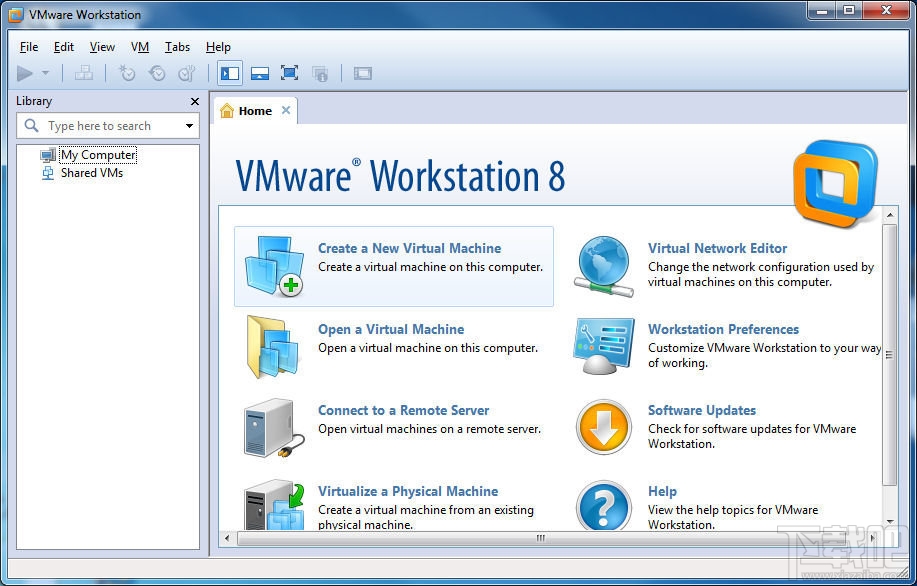Viewport: 917px width, 586px height.
Task: Open the Play button dropdown arrow
Action: click(44, 73)
